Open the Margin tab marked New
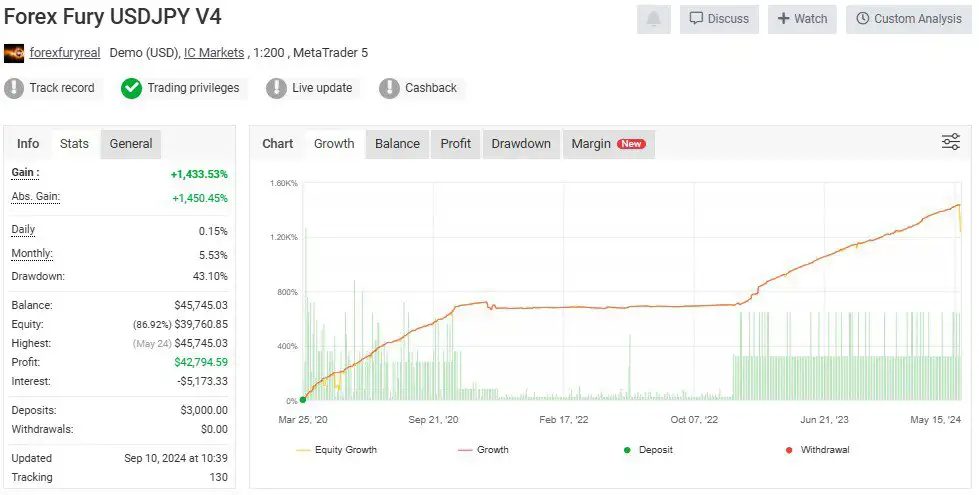 pos(608,143)
